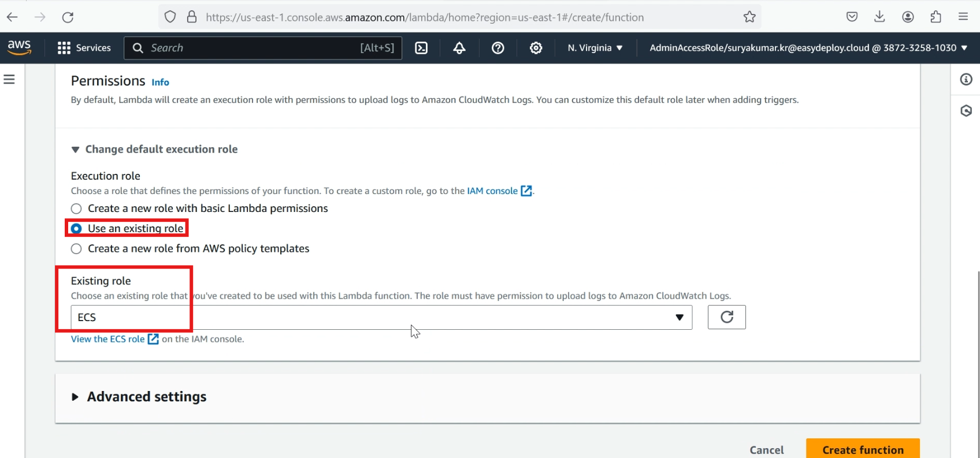The image size is (980, 458).
Task: Go back with the browser back arrow
Action: coord(12,17)
